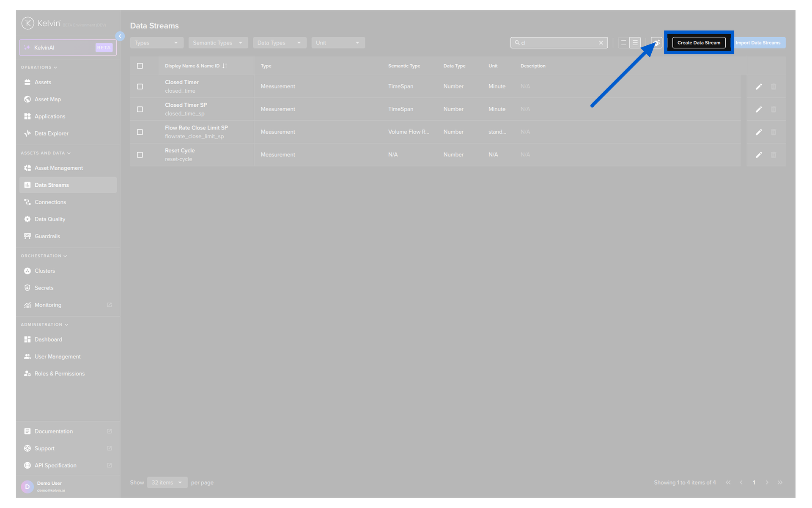The height and width of the screenshot is (508, 812).
Task: Edit the Closed Timer row pencil icon
Action: click(759, 87)
